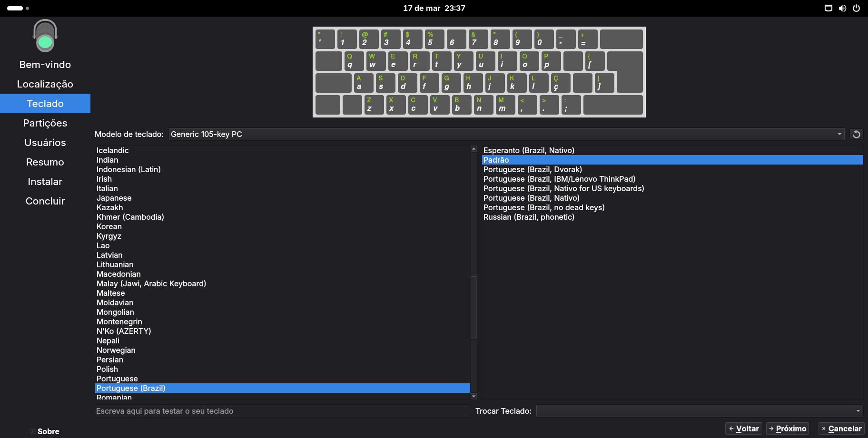Select Portuguese (Brazil, Dvorak) variant
The height and width of the screenshot is (438, 868).
(x=533, y=169)
